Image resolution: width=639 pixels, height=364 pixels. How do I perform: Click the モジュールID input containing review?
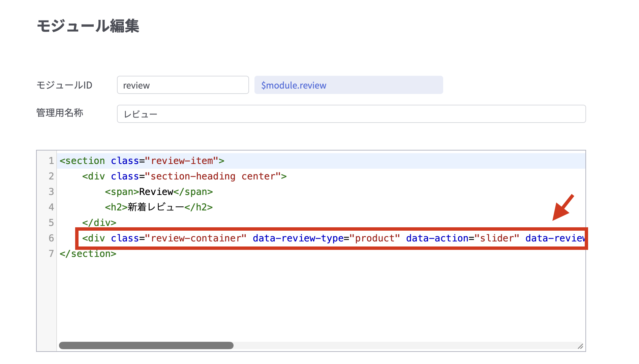tap(183, 85)
